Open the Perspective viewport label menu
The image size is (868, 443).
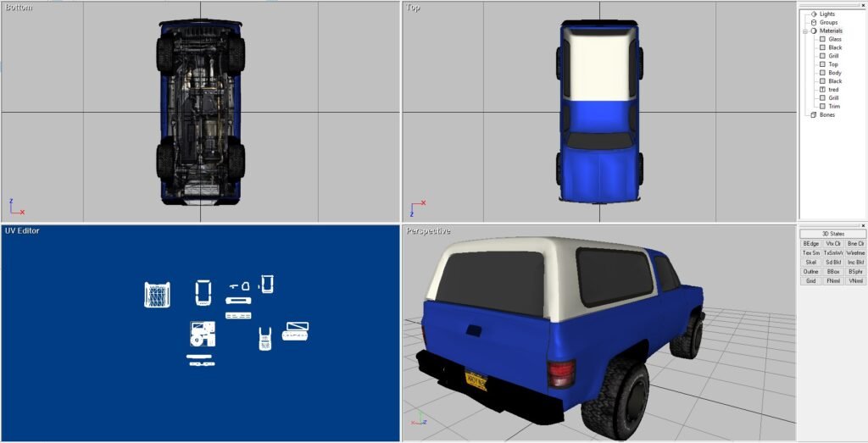click(428, 231)
